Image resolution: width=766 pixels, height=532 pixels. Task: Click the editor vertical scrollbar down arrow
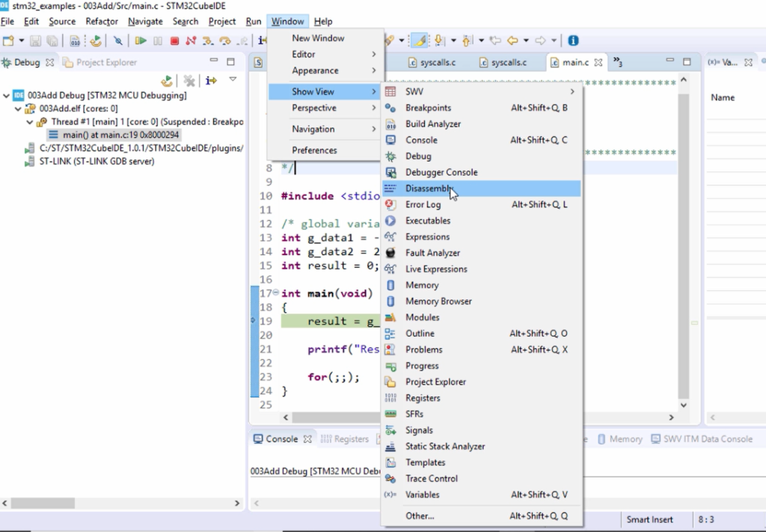coord(684,405)
